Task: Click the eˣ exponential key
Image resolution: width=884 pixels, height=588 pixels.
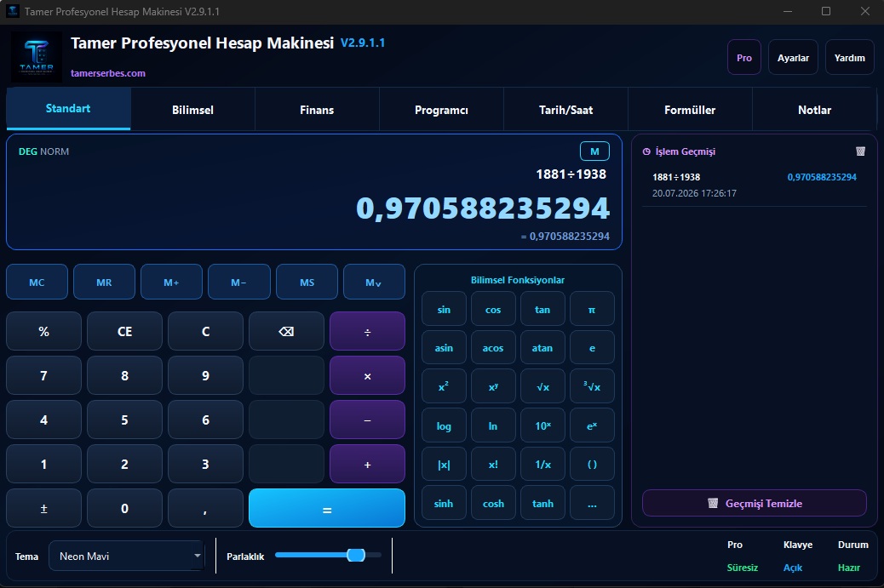Action: (592, 425)
